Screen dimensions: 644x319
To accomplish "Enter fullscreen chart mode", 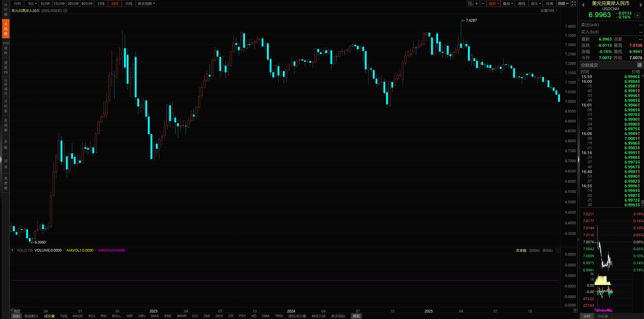I will point(574,4).
